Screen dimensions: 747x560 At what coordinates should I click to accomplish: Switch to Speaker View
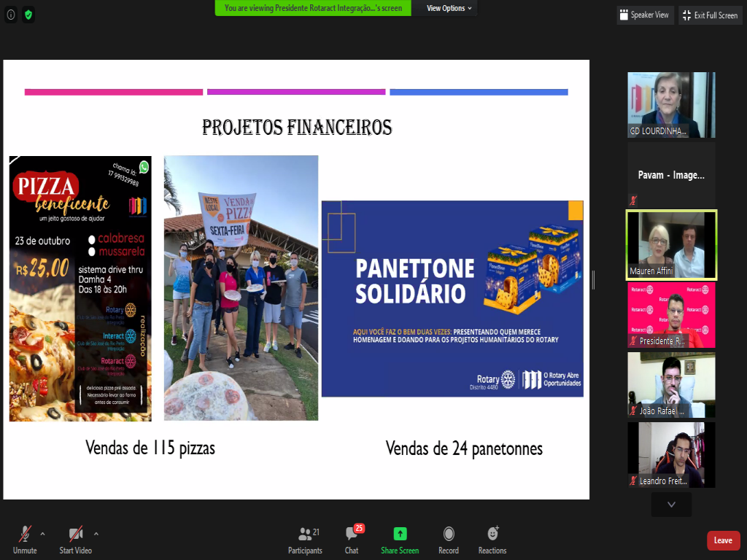tap(643, 15)
